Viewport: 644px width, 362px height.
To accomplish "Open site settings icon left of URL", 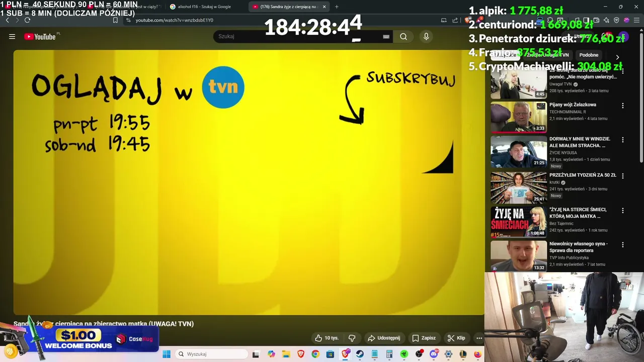I will 128,20.
